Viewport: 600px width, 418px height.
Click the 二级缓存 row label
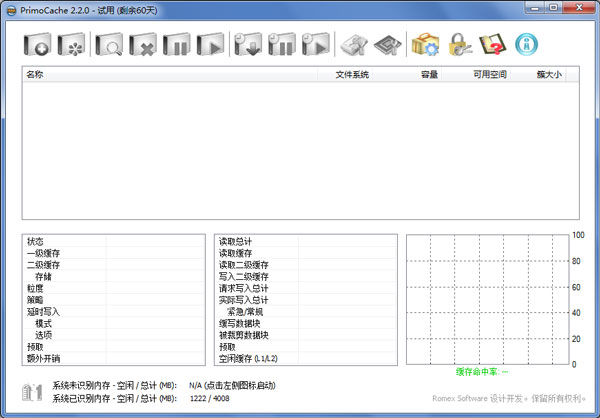pos(43,265)
